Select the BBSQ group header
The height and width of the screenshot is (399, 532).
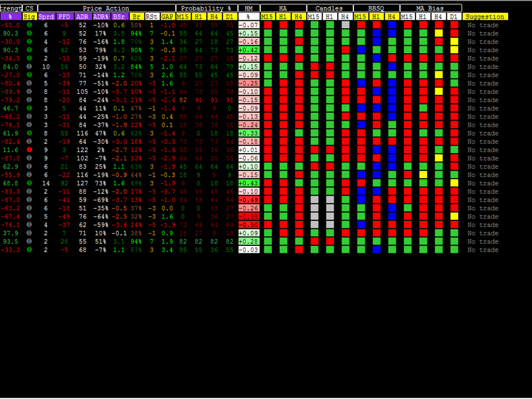tap(376, 8)
